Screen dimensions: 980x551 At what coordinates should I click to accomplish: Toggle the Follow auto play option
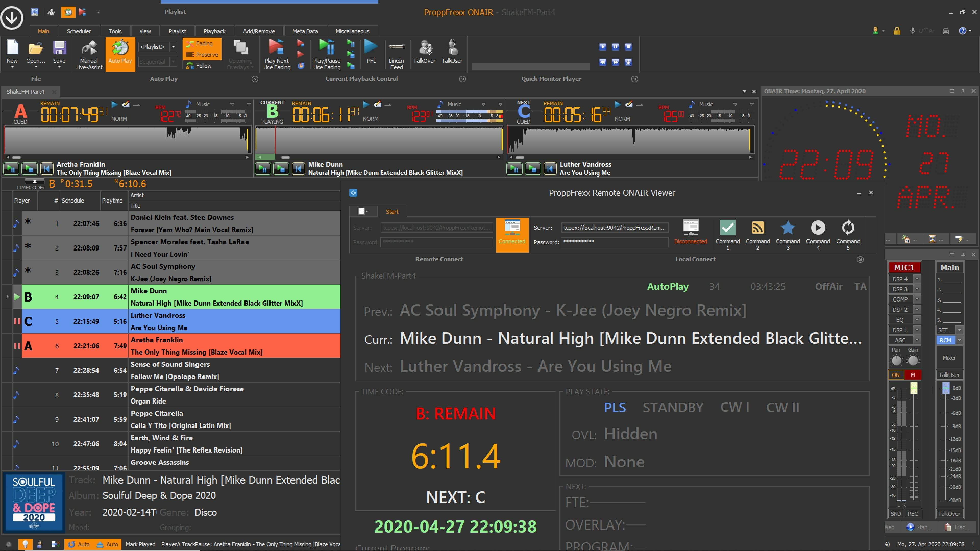(x=201, y=66)
